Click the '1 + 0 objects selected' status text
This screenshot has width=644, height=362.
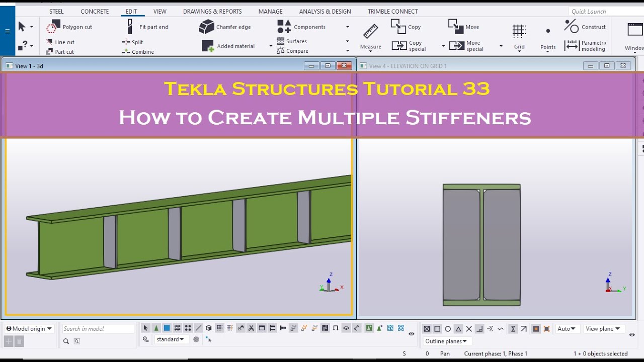point(600,354)
